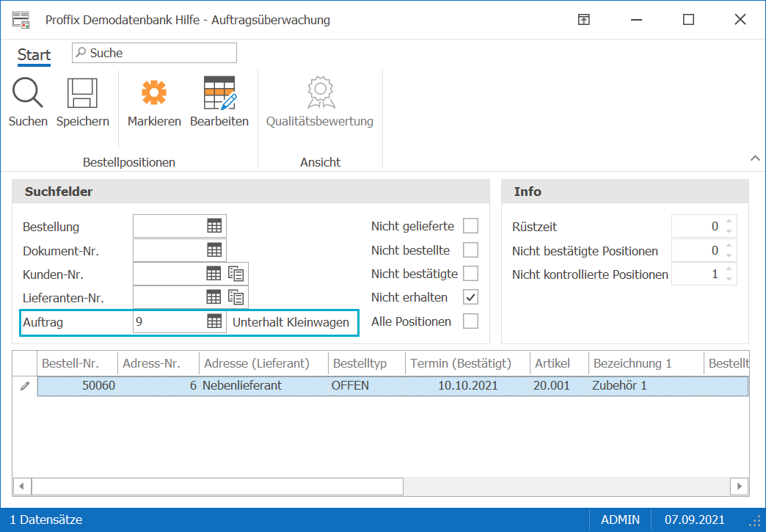This screenshot has height=532, width=766.
Task: Click the Zubehör 1 cell
Action: [646, 386]
